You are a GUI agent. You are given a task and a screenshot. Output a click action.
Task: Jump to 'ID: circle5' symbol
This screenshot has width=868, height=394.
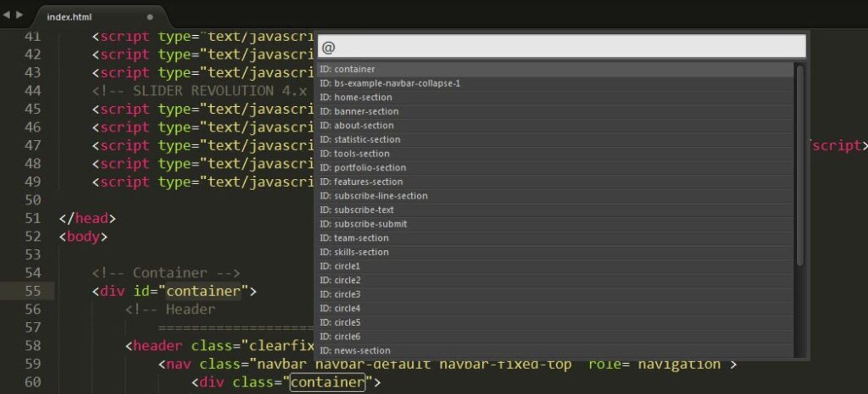click(x=555, y=323)
